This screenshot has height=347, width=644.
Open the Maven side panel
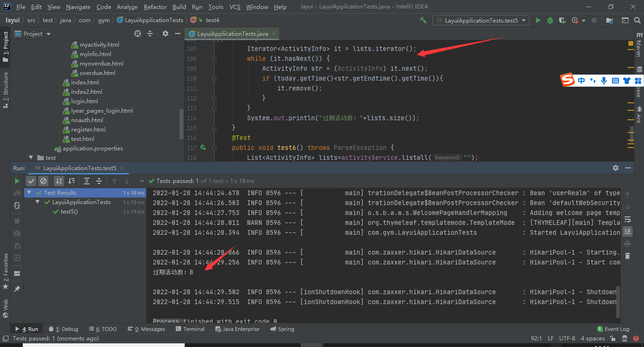point(638,45)
